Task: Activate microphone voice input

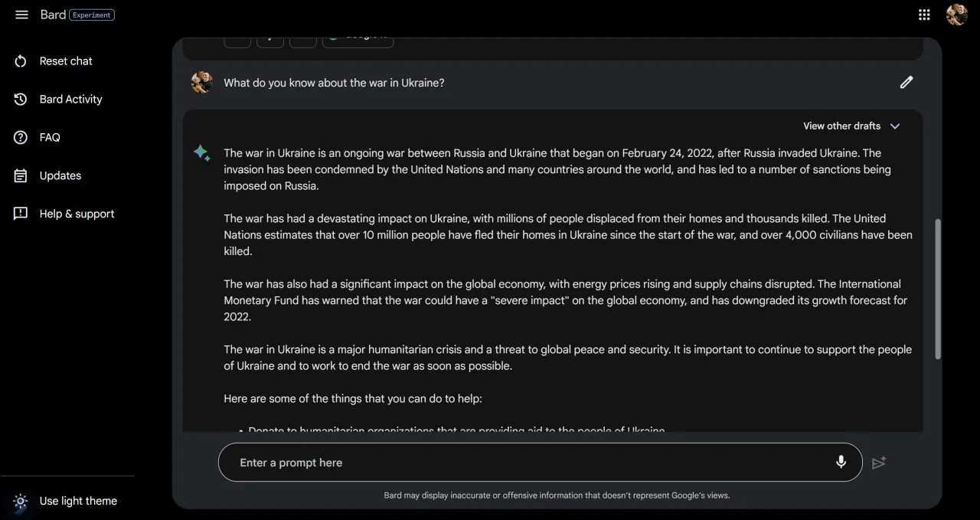Action: pos(841,463)
